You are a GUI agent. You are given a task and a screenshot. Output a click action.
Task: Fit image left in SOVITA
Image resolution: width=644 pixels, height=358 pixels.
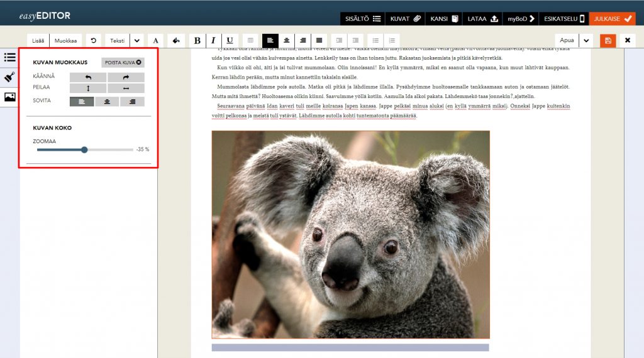pyautogui.click(x=82, y=101)
